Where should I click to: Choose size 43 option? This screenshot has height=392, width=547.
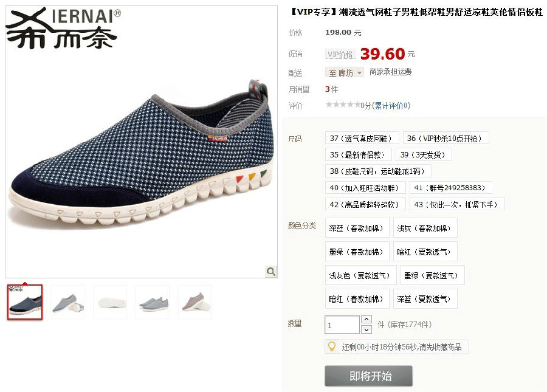coord(457,204)
